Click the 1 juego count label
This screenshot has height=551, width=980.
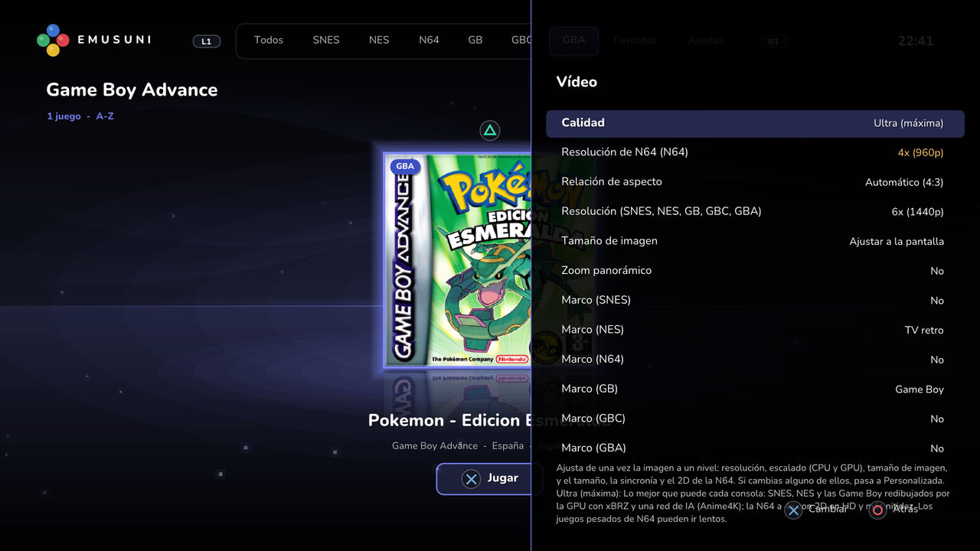click(x=64, y=116)
